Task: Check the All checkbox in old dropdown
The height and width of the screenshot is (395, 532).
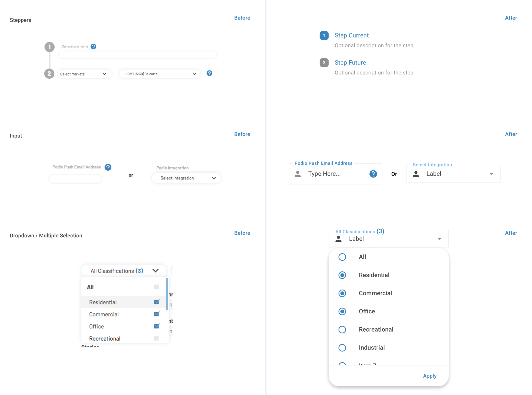Action: (x=156, y=287)
